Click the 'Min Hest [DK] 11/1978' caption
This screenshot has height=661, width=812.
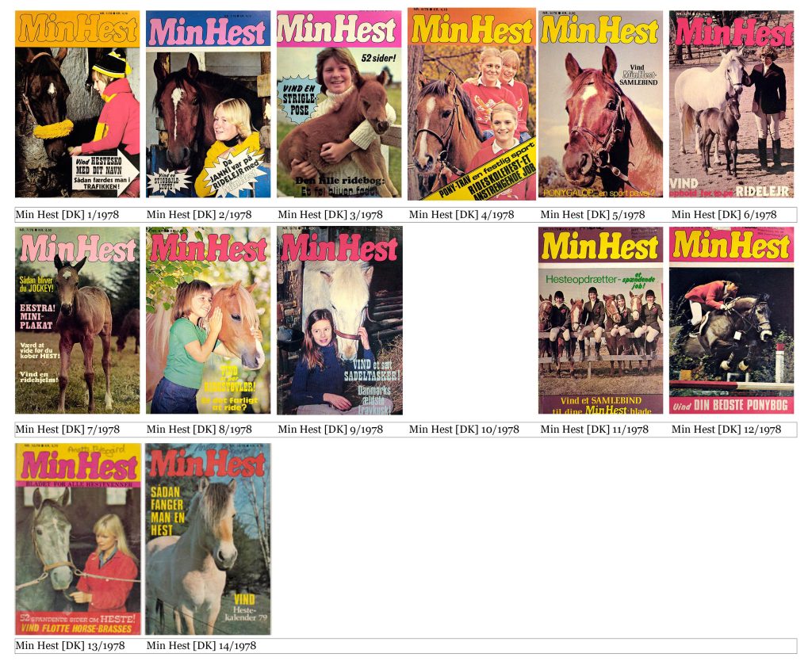pyautogui.click(x=595, y=429)
